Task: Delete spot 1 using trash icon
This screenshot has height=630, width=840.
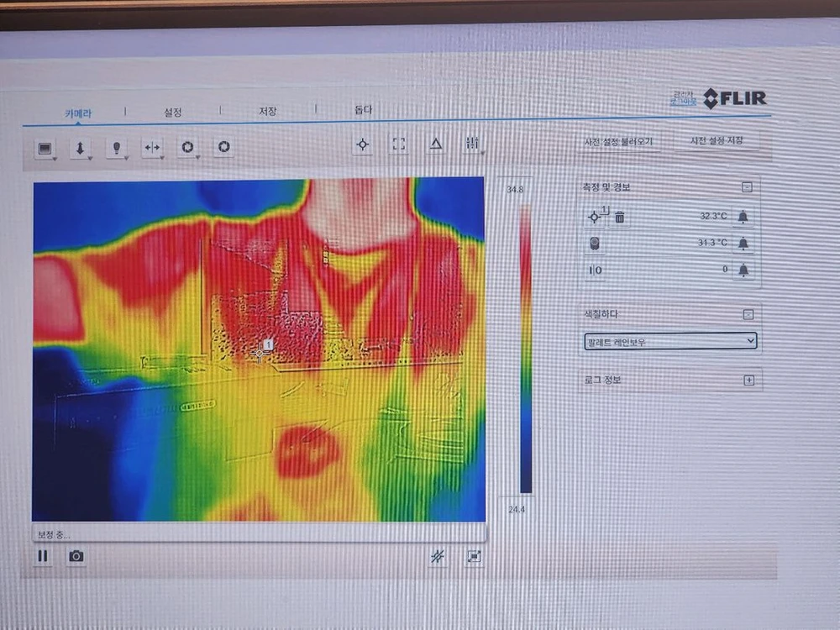Action: coord(620,217)
